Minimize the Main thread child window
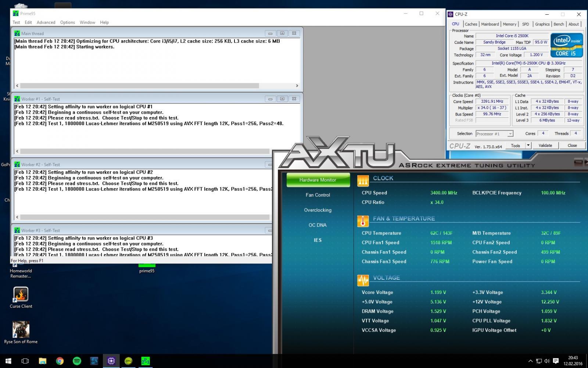 point(270,33)
